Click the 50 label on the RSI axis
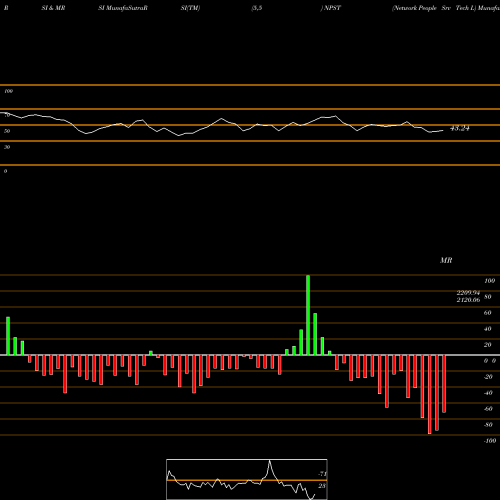The height and width of the screenshot is (500, 500). [7, 131]
